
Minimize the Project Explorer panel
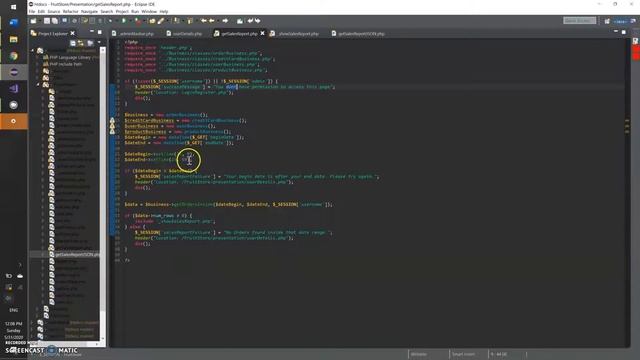tap(92, 32)
